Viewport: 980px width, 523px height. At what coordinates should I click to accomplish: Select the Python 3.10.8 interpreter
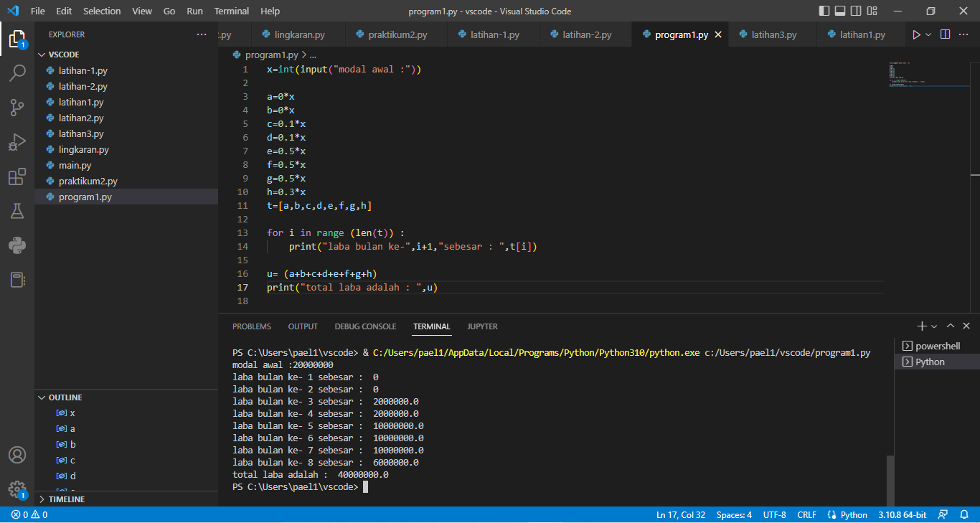pyautogui.click(x=902, y=514)
